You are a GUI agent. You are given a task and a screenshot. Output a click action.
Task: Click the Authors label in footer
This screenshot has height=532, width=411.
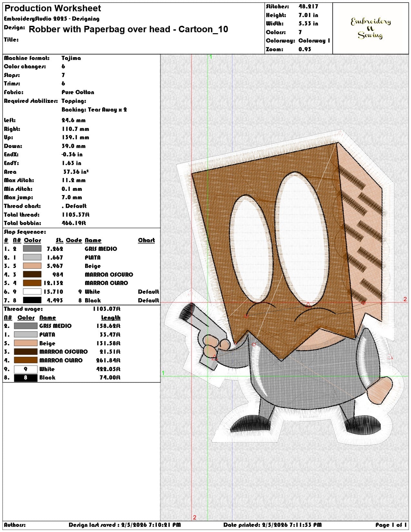click(x=15, y=525)
